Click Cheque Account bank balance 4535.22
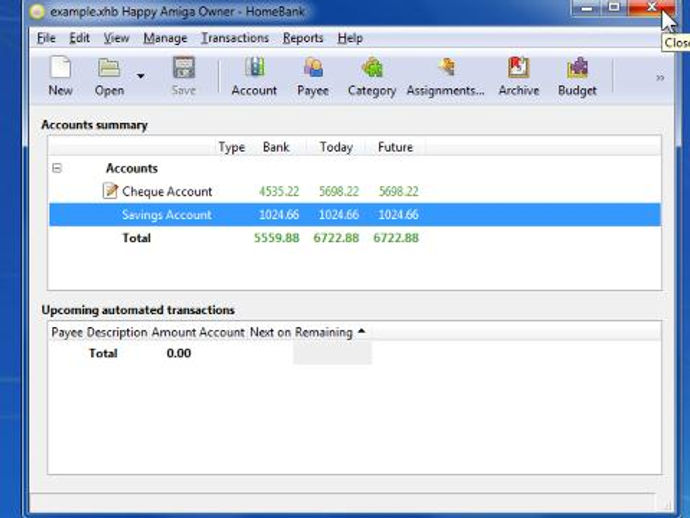Screen dimensions: 690x518 pyautogui.click(x=279, y=191)
